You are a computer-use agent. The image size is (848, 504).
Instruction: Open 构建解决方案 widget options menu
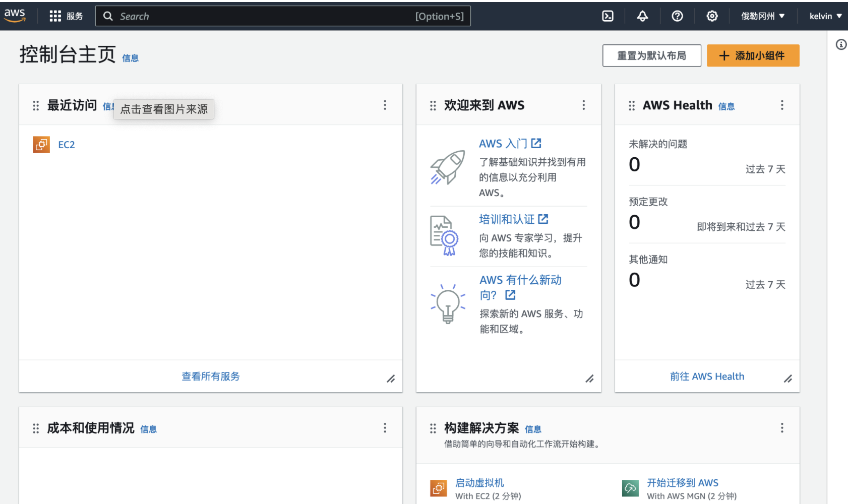coord(782,428)
